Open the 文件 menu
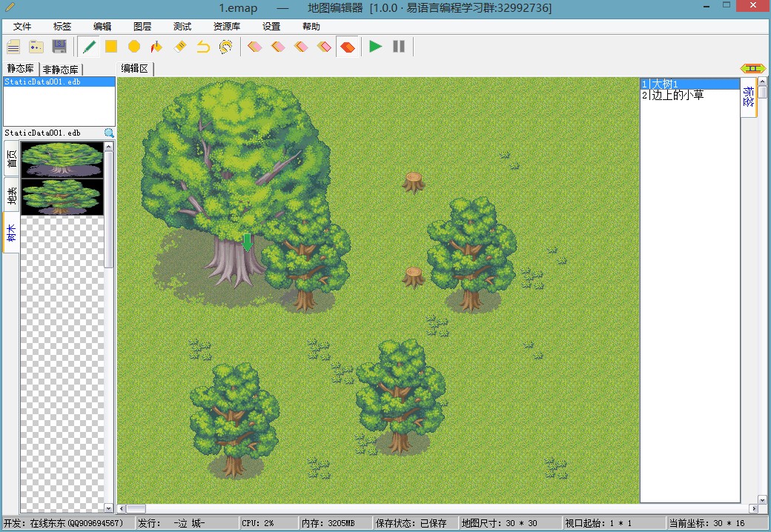 [x=22, y=27]
